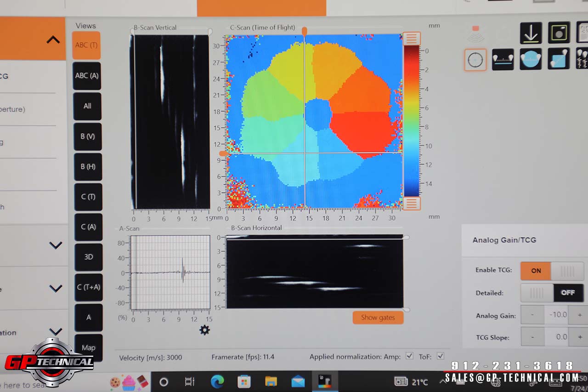Uncheck the ToF normalization checkbox
The image size is (588, 392).
point(440,356)
